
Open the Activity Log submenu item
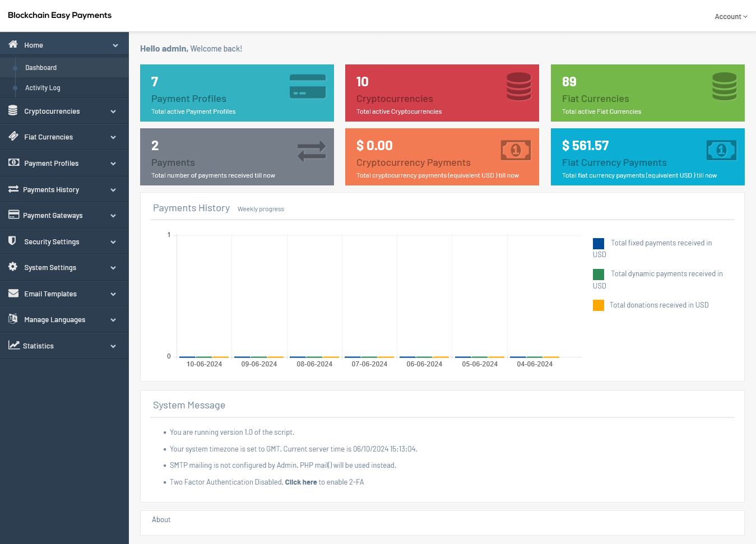point(43,88)
